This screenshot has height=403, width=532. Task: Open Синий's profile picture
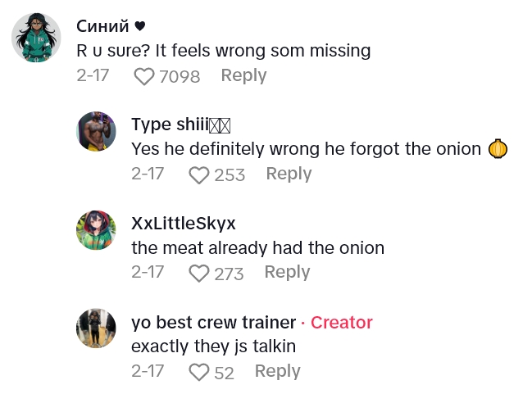pos(37,38)
